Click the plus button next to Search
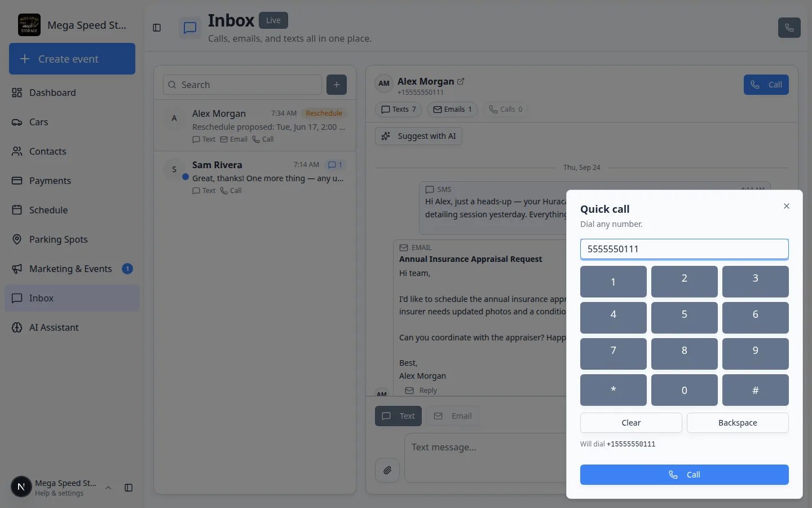 click(337, 85)
